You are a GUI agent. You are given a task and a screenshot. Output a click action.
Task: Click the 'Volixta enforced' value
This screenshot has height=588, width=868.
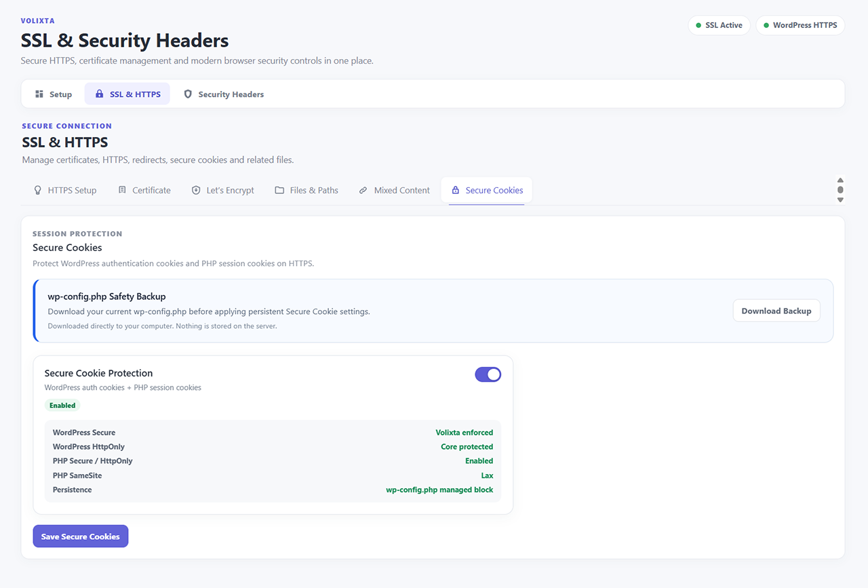pyautogui.click(x=465, y=433)
